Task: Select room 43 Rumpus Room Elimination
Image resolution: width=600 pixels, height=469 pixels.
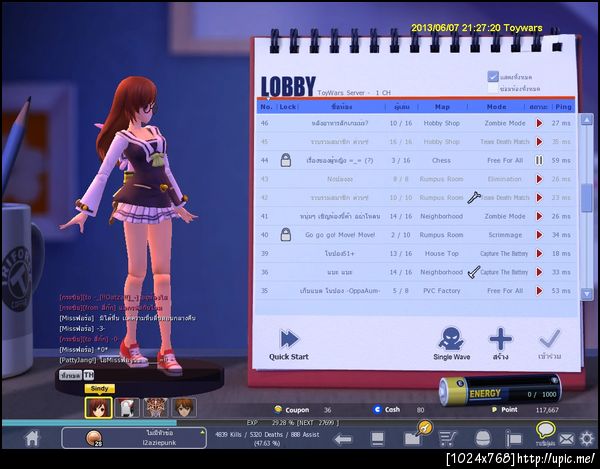Action: coord(416,179)
